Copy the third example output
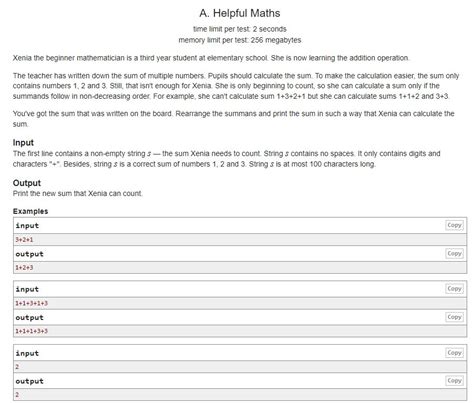Screen dimensions: 474x403 454,381
